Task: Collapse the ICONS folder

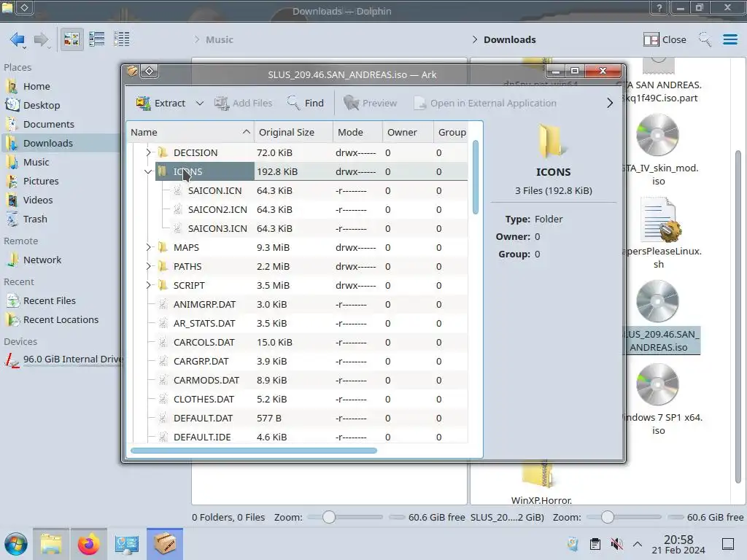Action: 148,171
